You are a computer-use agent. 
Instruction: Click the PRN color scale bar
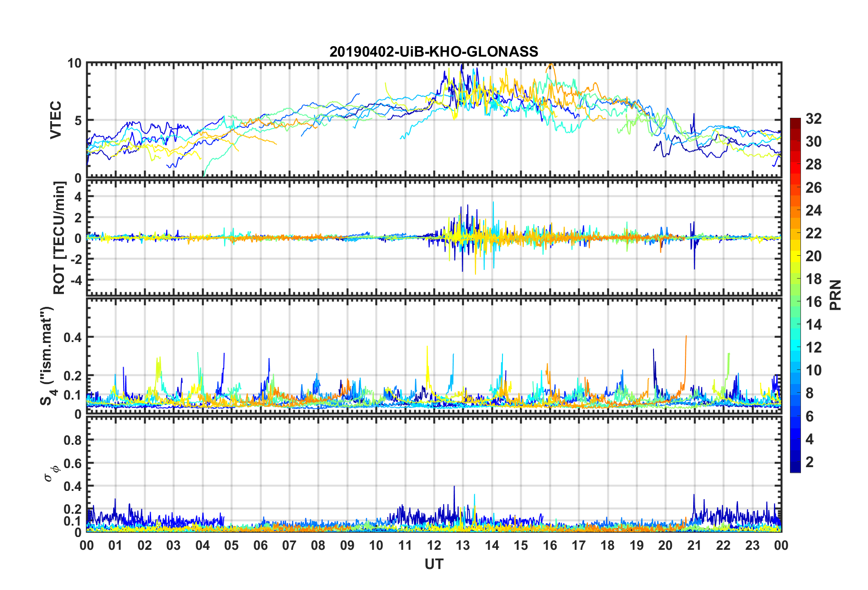point(795,295)
